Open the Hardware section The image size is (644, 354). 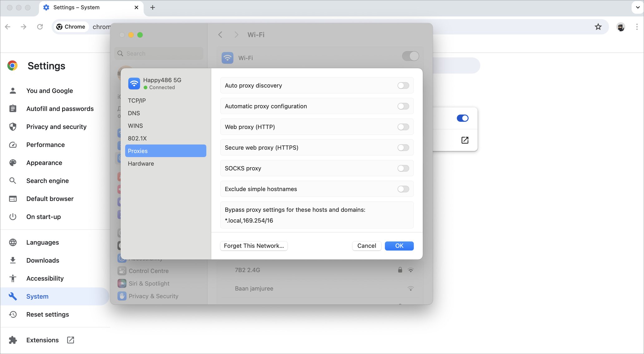coord(166,164)
